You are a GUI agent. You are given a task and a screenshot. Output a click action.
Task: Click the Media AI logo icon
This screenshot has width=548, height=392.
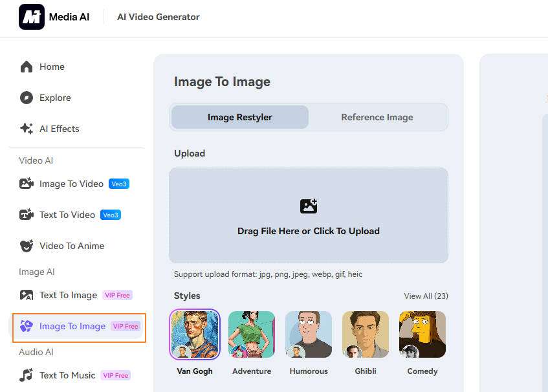tap(32, 17)
